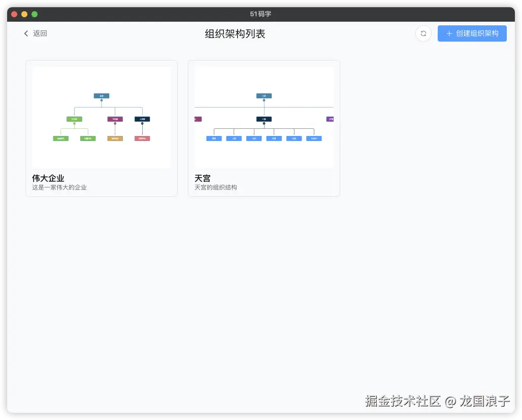Click the back chevron icon beside 返回
The image size is (522, 420).
[x=26, y=33]
